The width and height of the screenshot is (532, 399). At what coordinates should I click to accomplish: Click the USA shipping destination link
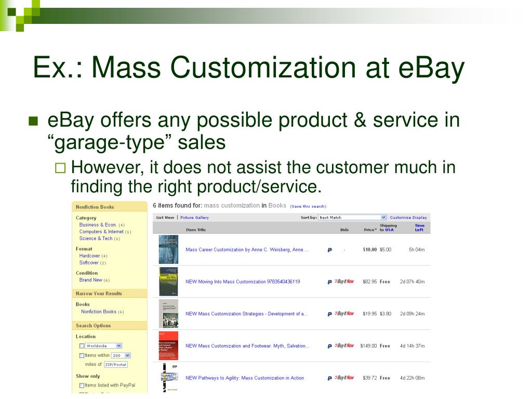390,230
